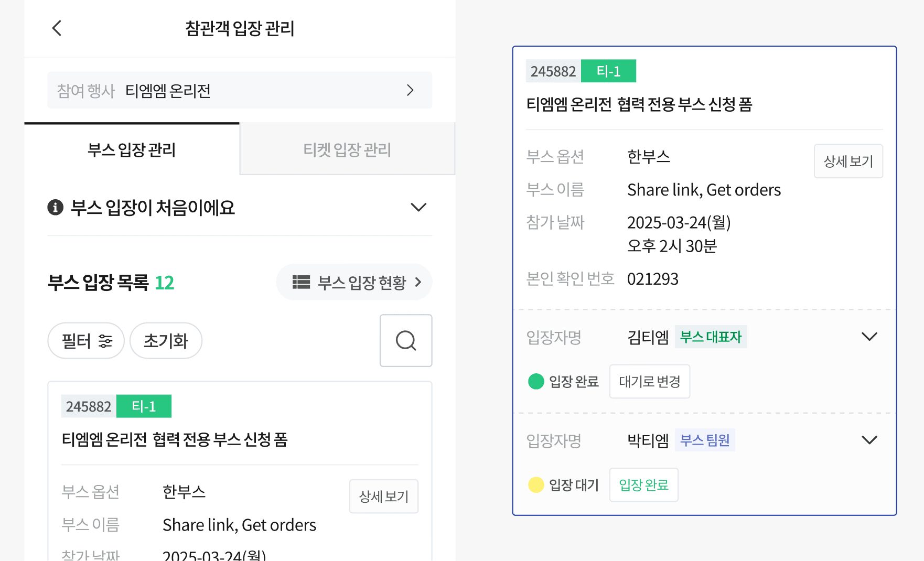Open the 필터 filter button

86,341
